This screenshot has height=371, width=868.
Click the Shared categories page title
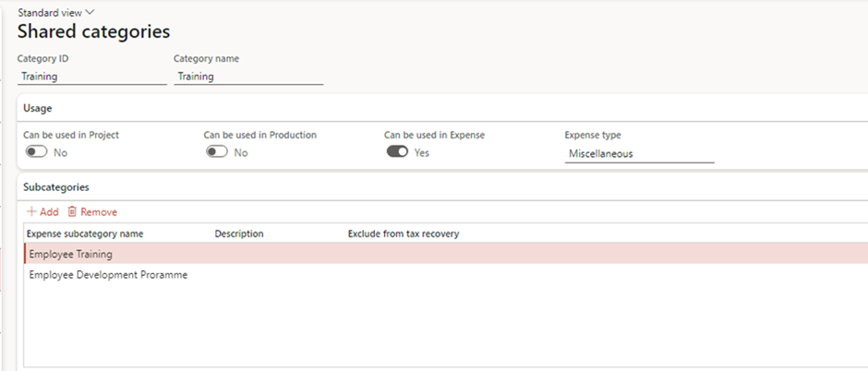[x=93, y=31]
